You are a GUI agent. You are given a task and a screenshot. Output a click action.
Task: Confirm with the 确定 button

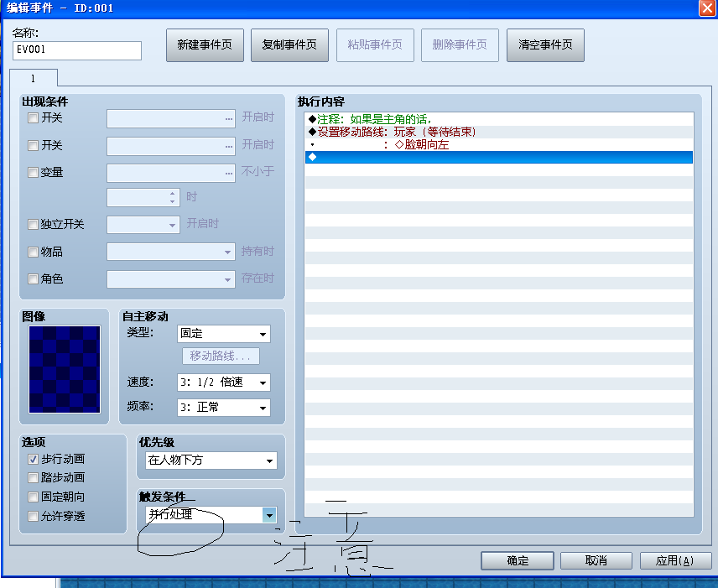(518, 560)
